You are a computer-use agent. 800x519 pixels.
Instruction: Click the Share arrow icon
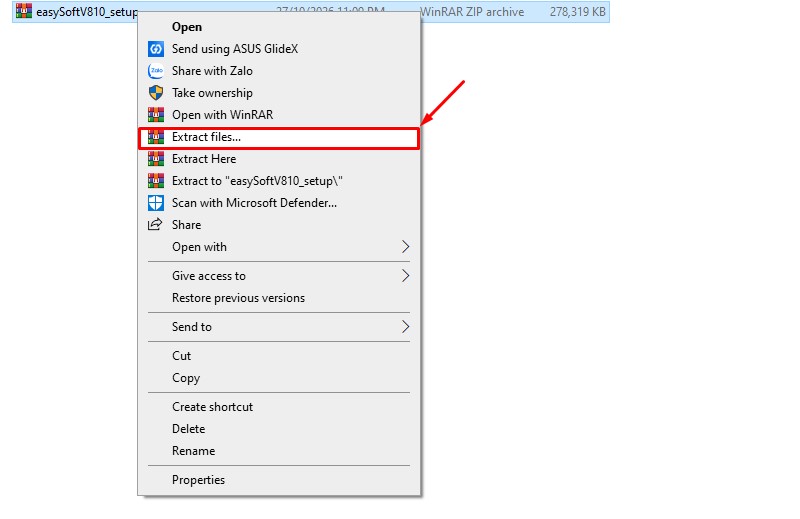[x=155, y=224]
